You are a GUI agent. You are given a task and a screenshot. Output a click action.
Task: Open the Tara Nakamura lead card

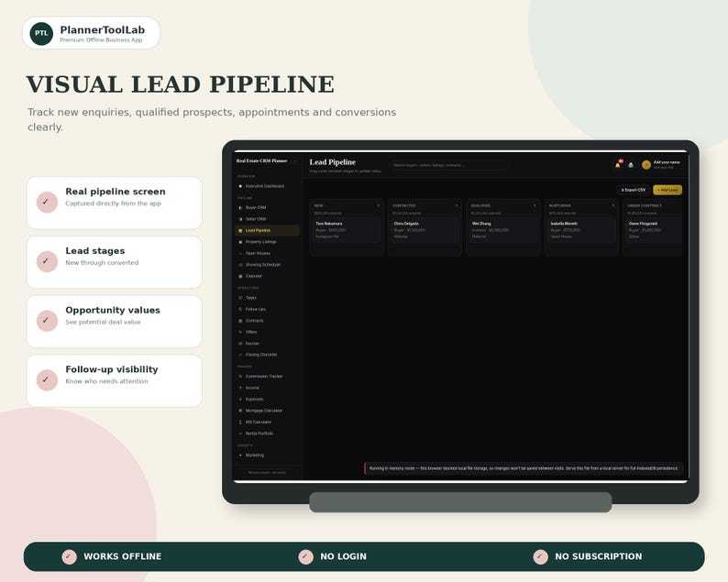[347, 230]
